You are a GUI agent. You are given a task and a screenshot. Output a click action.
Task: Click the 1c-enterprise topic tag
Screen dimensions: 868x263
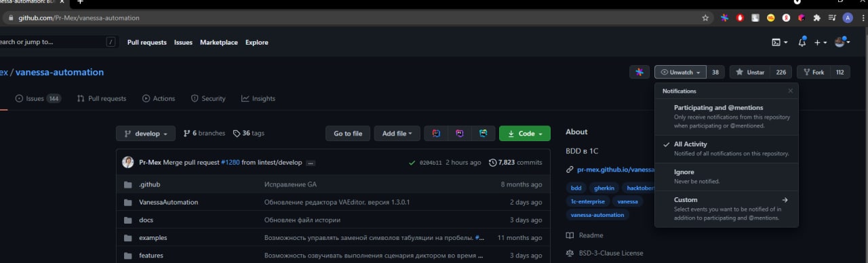coord(588,201)
